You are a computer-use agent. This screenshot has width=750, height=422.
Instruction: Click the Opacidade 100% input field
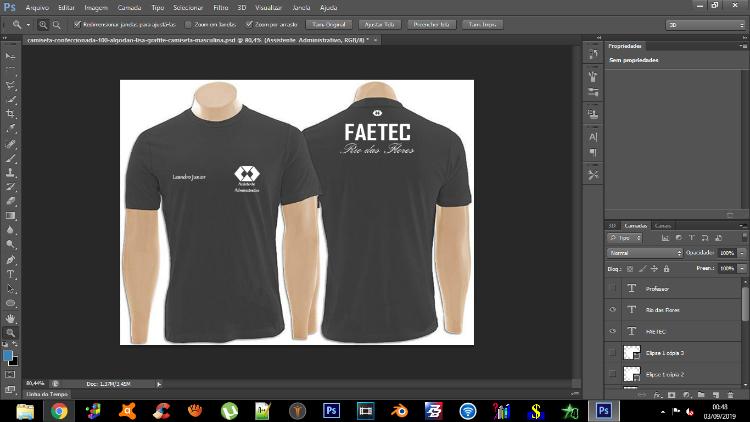727,253
